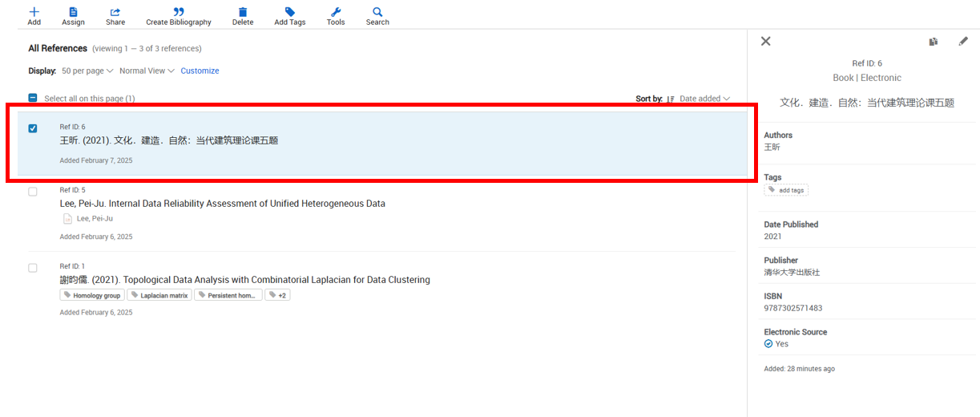980x417 pixels.
Task: Open the Normal View dropdown
Action: pyautogui.click(x=147, y=71)
